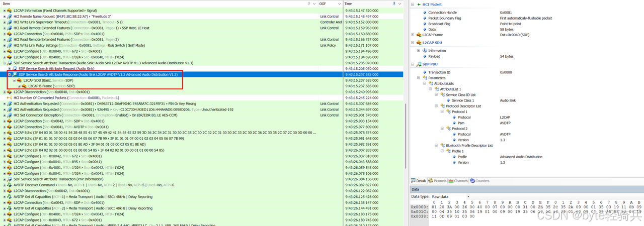Click the SDP Service Search Attribute Response icon
This screenshot has width=644, height=226.
pos(15,74)
